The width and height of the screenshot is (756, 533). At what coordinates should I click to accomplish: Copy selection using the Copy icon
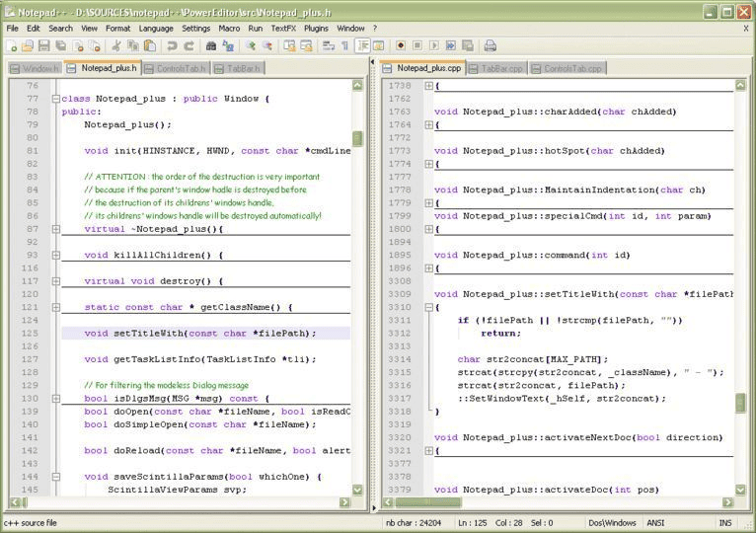pos(132,45)
